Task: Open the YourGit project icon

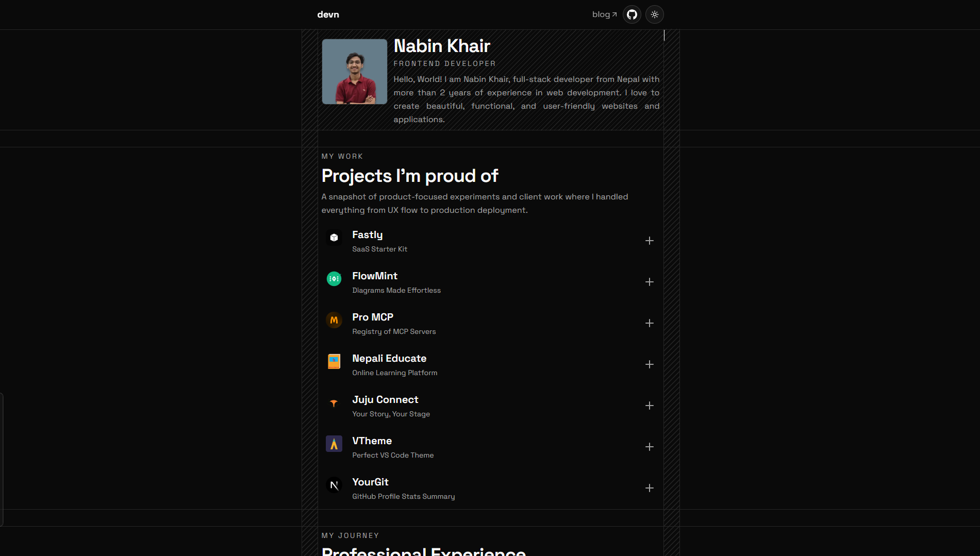Action: (334, 485)
